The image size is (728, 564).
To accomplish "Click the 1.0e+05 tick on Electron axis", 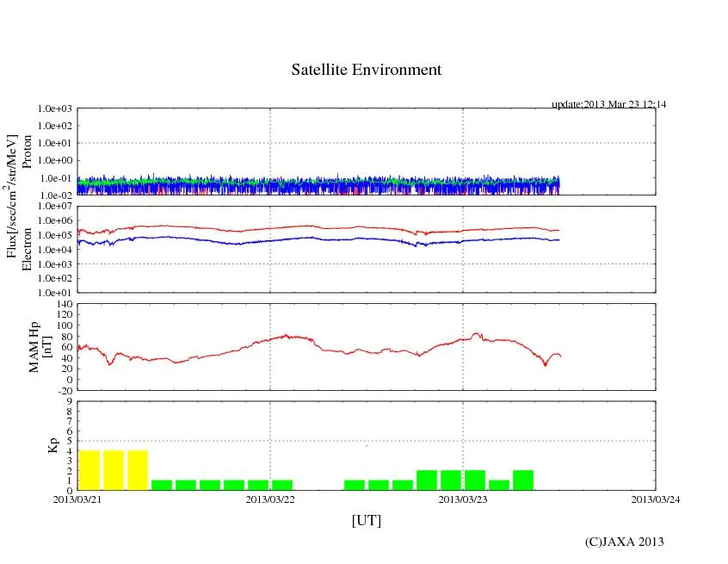I will tap(55, 235).
